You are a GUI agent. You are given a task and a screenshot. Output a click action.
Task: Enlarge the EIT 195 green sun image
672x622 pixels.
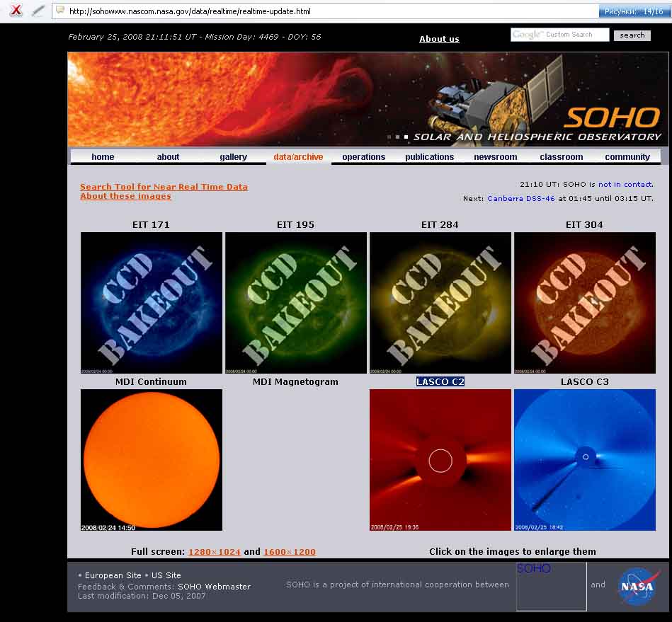click(296, 303)
